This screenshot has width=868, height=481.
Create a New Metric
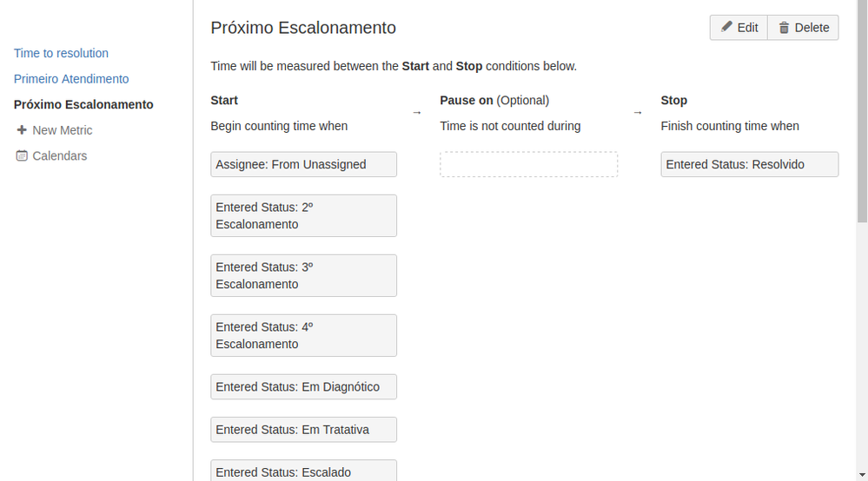pos(62,130)
